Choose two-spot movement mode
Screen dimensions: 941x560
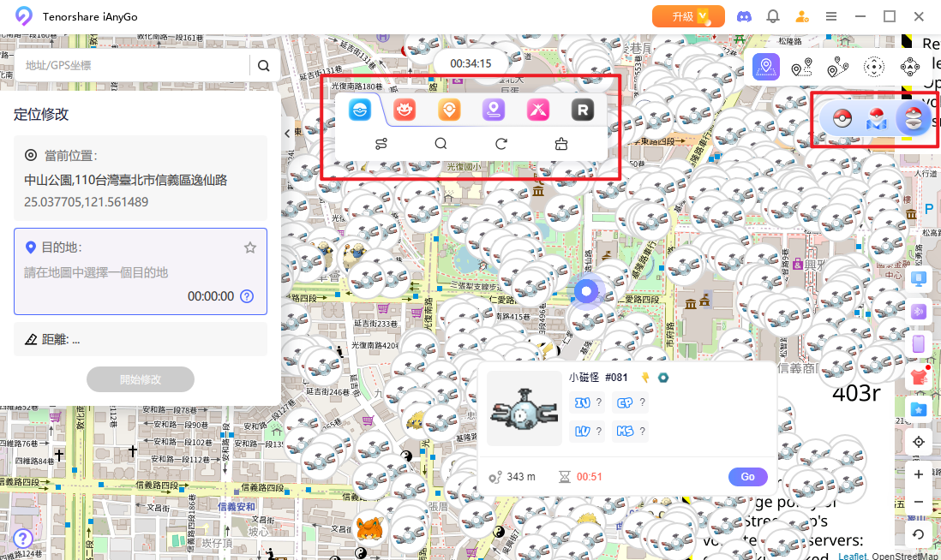[x=802, y=67]
